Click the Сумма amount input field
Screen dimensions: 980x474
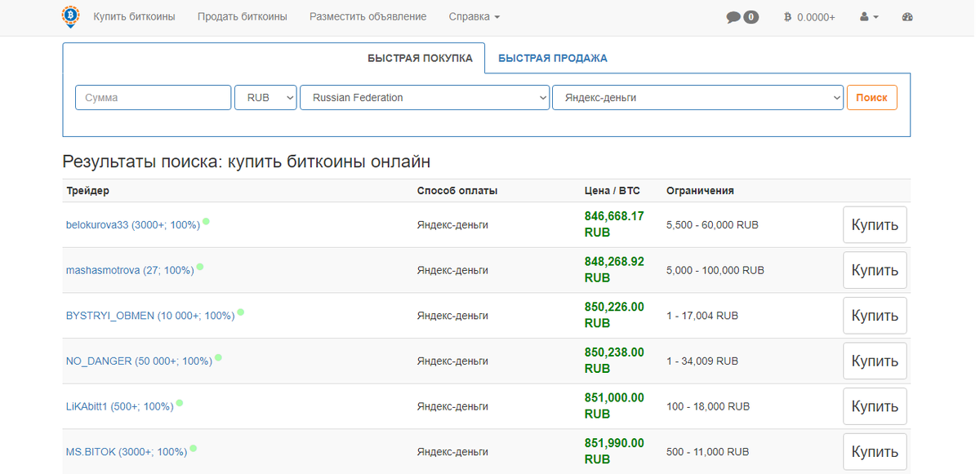152,97
